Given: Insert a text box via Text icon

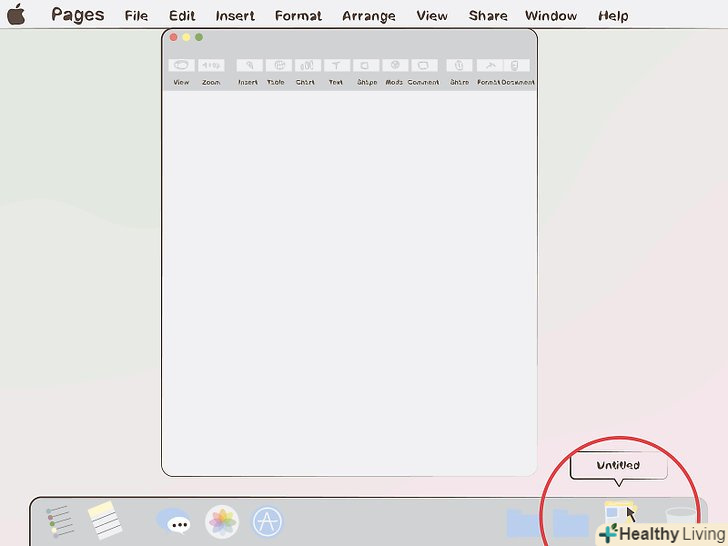Looking at the screenshot, I should [x=336, y=65].
